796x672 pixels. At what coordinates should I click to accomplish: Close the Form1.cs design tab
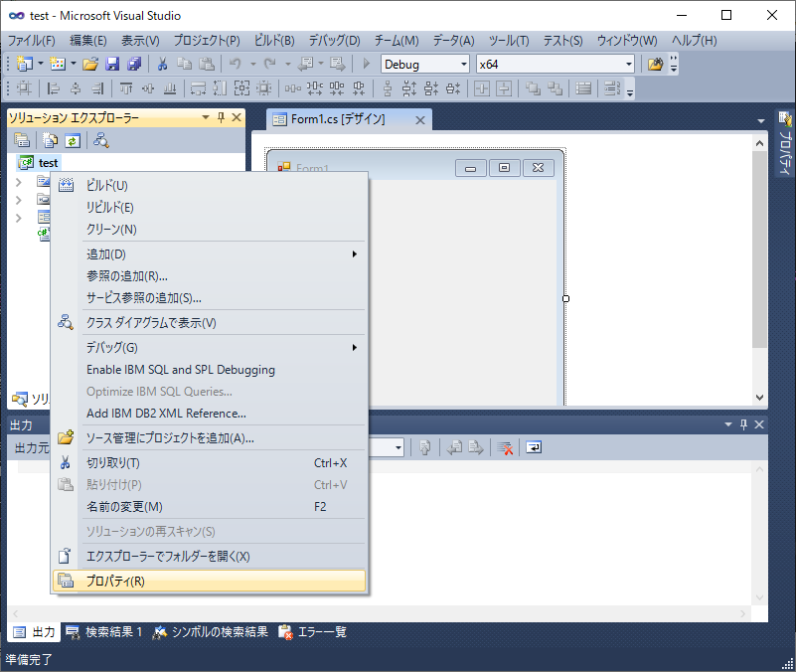coord(420,120)
